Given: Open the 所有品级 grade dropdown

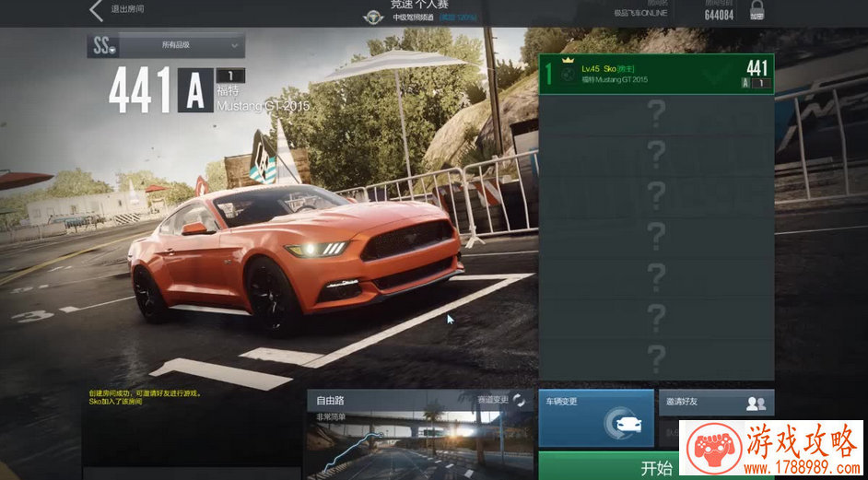Looking at the screenshot, I should (x=182, y=45).
